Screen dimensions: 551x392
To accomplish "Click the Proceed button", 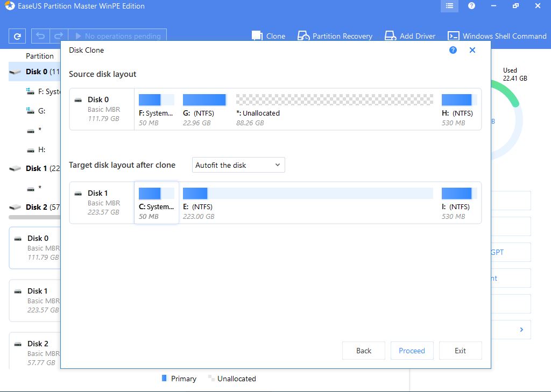I will [412, 351].
